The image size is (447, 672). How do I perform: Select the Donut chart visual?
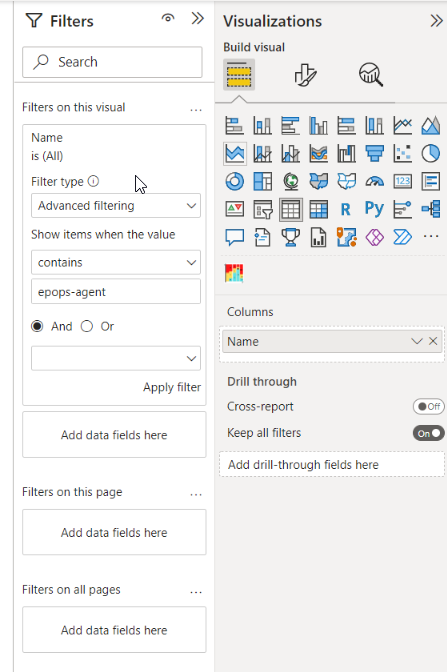234,181
